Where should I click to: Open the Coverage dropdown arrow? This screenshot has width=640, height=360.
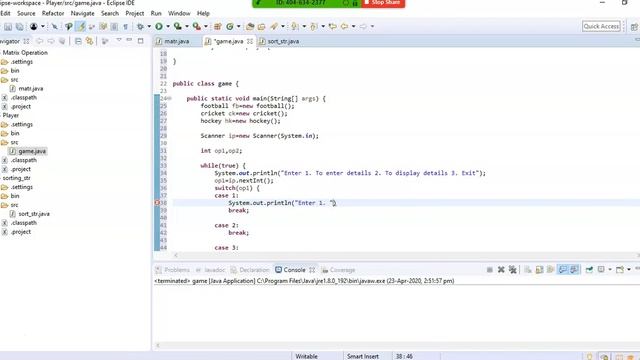[x=187, y=27]
